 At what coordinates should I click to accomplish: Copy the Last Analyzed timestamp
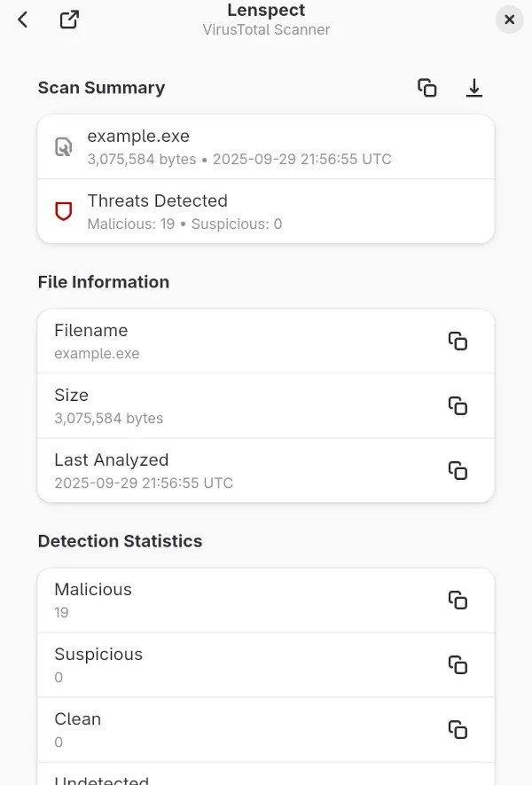(458, 471)
